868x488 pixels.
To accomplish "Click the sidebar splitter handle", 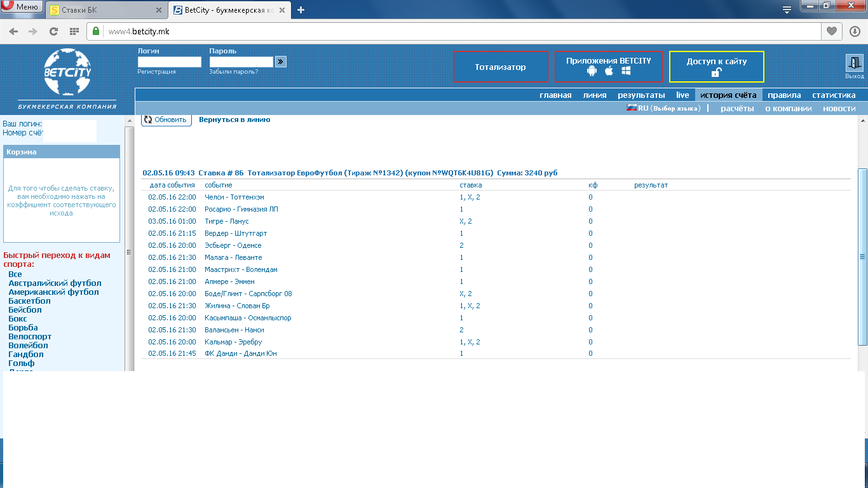I will (129, 252).
